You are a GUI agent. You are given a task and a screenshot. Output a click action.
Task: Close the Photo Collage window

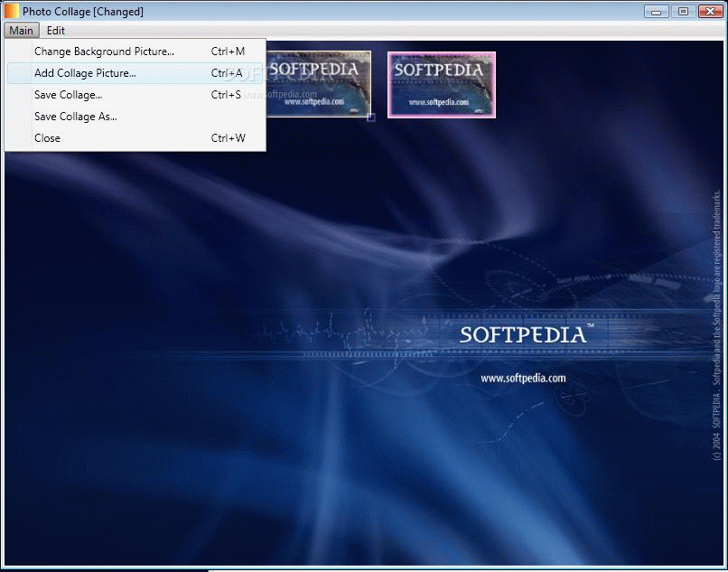[710, 11]
